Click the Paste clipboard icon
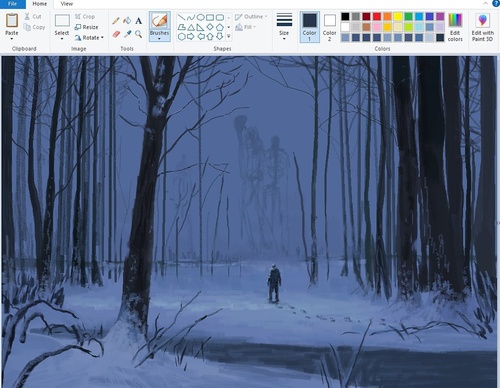 tap(12, 20)
